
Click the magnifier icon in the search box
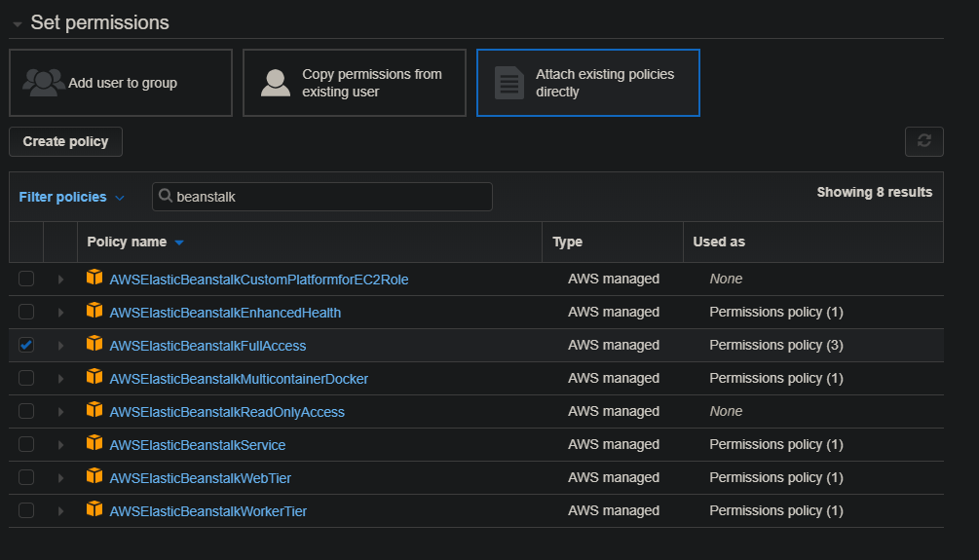click(x=166, y=196)
